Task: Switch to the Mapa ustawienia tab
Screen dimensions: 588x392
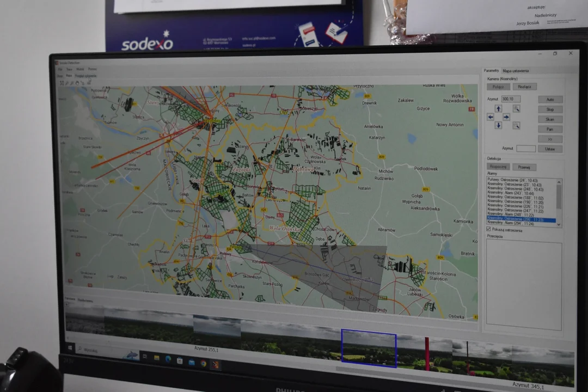Action: 516,71
